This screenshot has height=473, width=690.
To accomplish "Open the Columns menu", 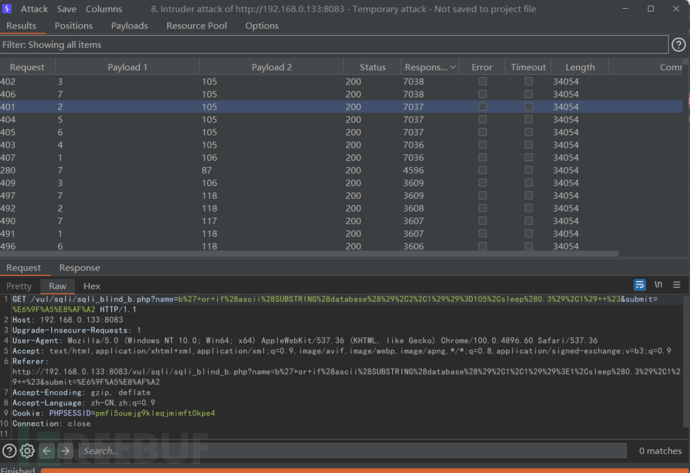I will [104, 9].
